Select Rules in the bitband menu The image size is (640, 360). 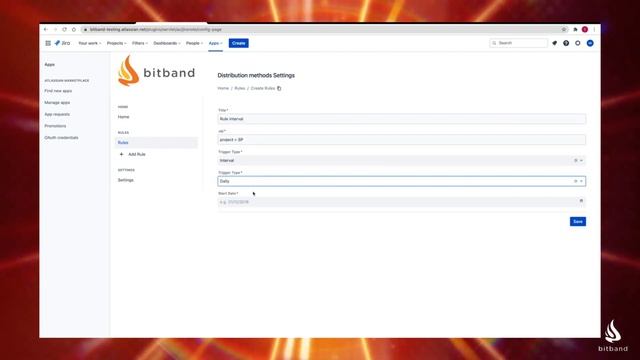(156, 142)
